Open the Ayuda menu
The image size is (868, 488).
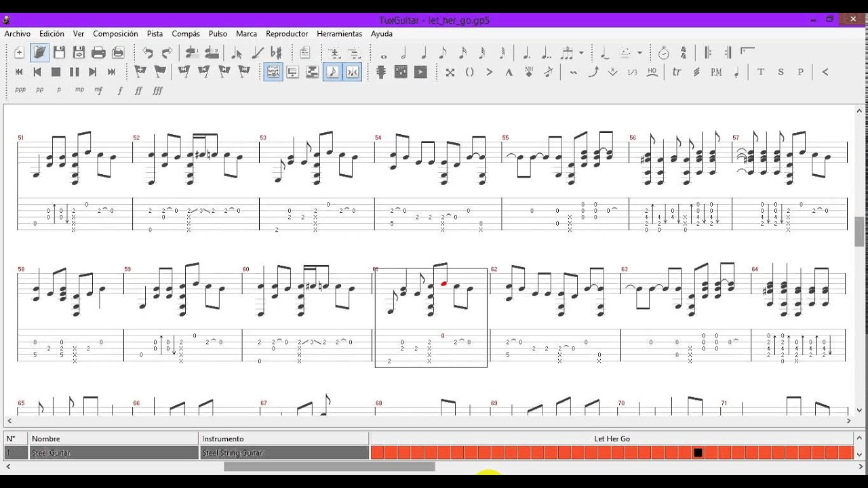pyautogui.click(x=381, y=33)
